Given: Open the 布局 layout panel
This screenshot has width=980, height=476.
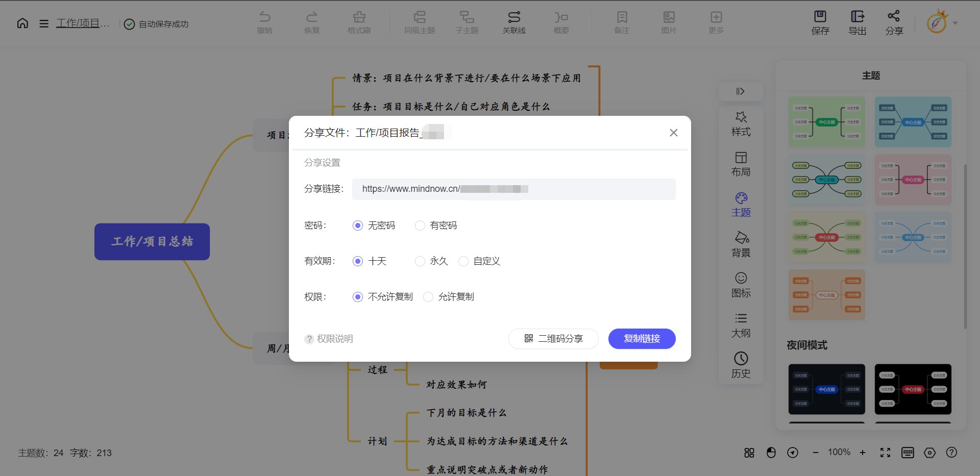Looking at the screenshot, I should [741, 164].
